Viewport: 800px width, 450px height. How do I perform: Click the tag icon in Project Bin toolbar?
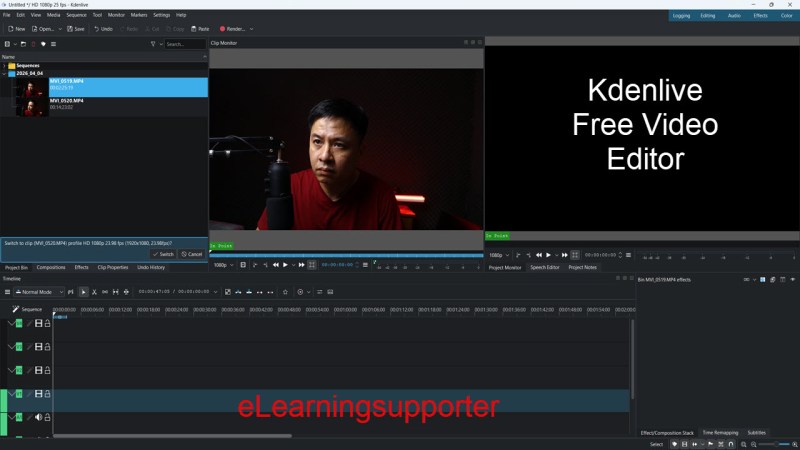pyautogui.click(x=43, y=44)
